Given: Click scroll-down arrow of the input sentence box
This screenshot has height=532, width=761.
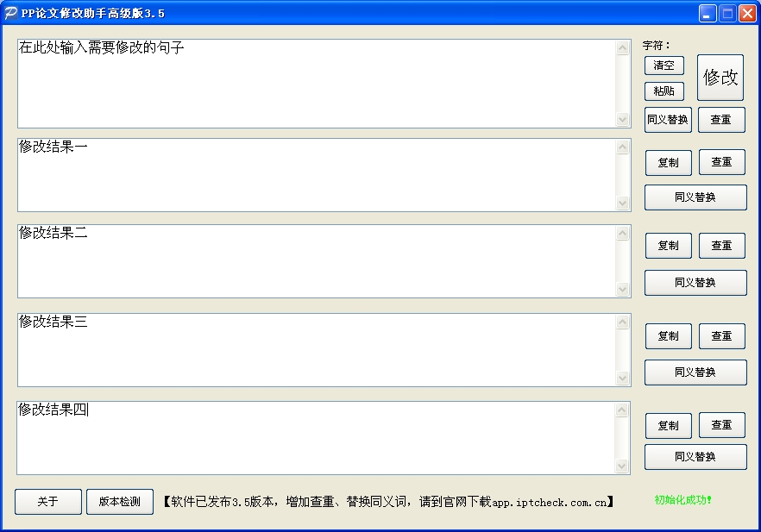Looking at the screenshot, I should coord(622,119).
